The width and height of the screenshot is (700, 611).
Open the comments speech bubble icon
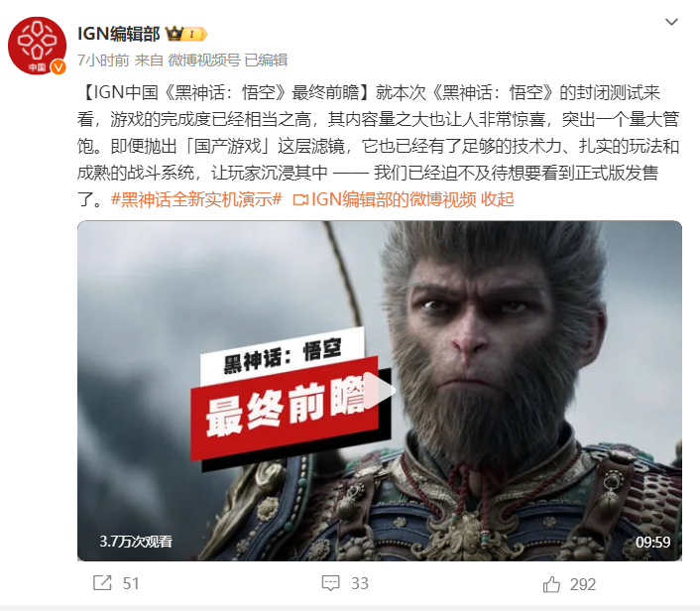click(331, 583)
